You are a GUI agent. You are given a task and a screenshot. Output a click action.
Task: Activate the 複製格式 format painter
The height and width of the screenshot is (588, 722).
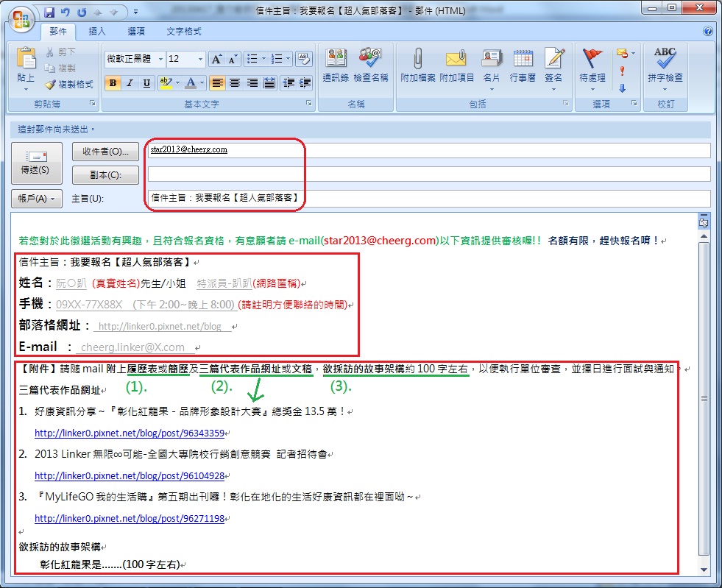[69, 85]
